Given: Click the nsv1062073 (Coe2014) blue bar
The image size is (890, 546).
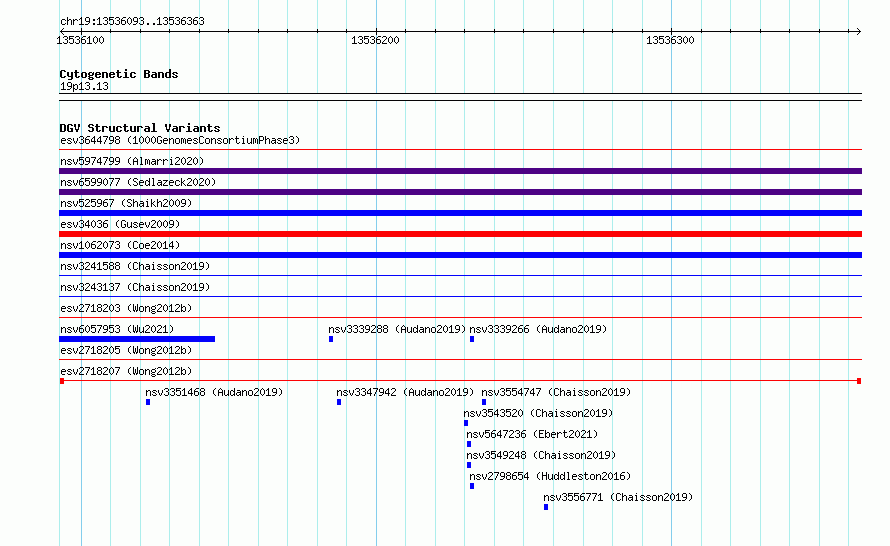Looking at the screenshot, I should tap(460, 255).
